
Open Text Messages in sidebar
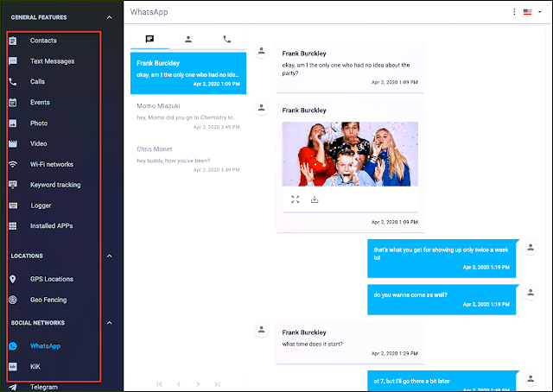(x=53, y=61)
